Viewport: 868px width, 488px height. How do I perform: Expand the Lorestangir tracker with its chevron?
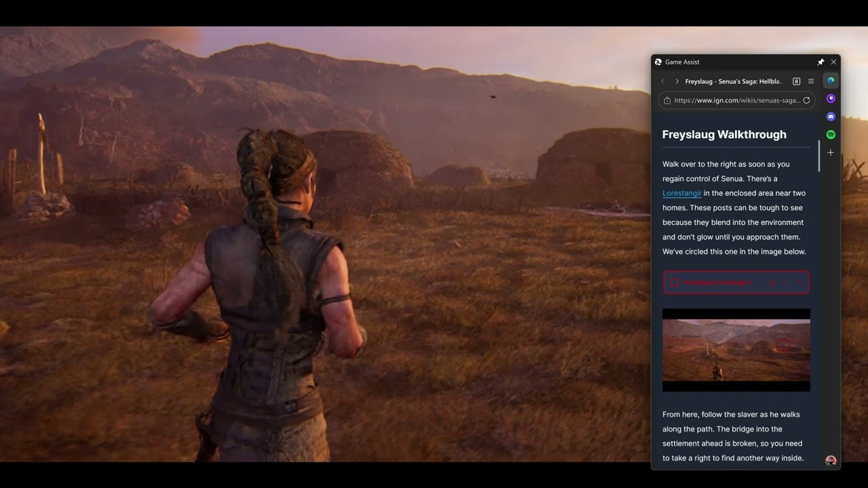pyautogui.click(x=799, y=282)
